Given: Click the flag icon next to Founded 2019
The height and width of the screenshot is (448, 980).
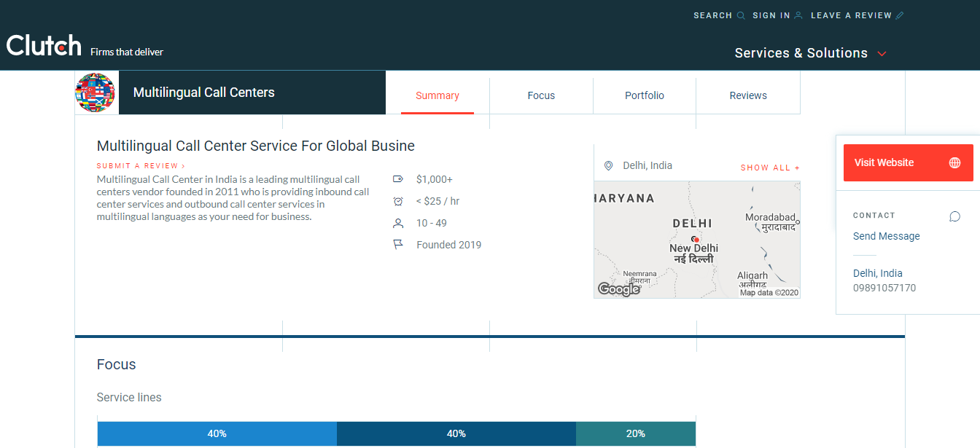Looking at the screenshot, I should click(398, 245).
